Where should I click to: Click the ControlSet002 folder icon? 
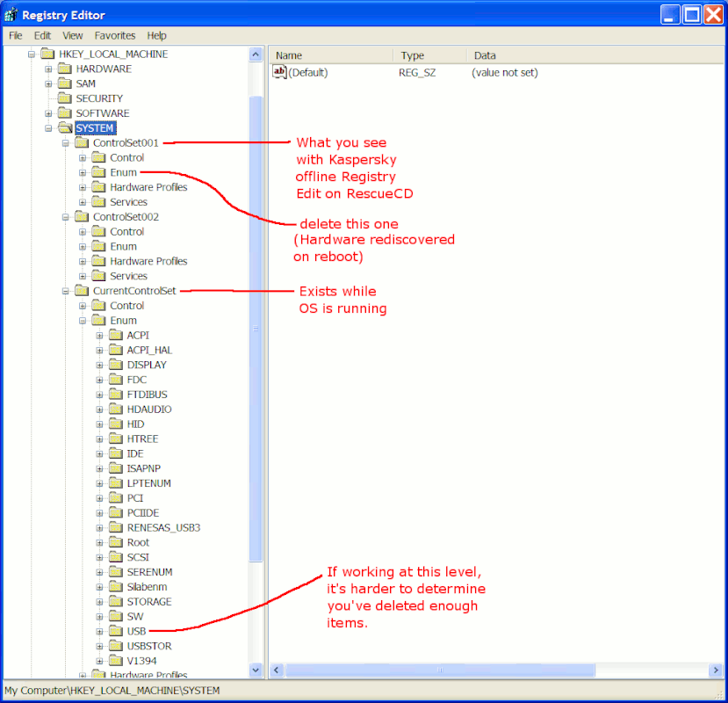point(82,216)
